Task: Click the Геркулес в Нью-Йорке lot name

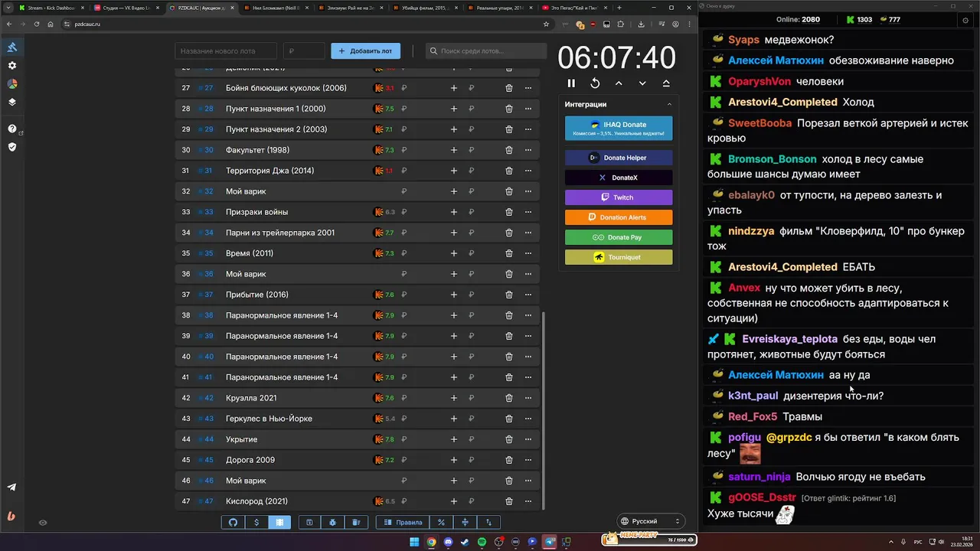Action: point(269,419)
